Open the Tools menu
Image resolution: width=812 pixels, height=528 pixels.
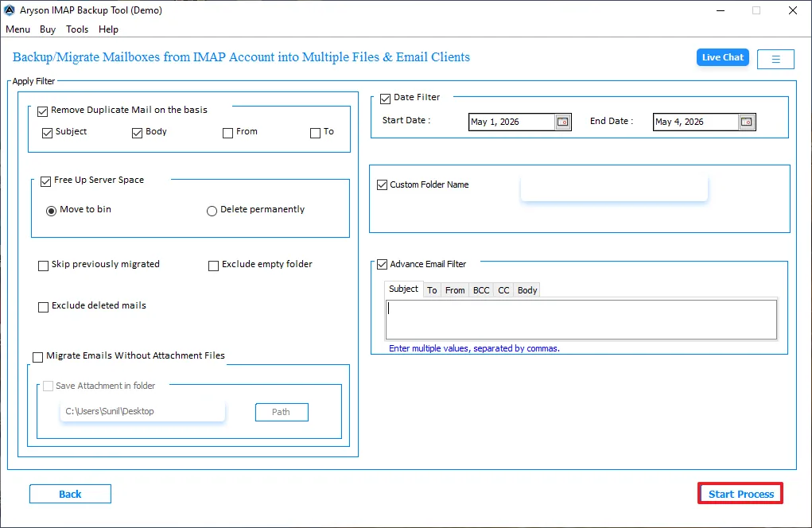pos(77,29)
